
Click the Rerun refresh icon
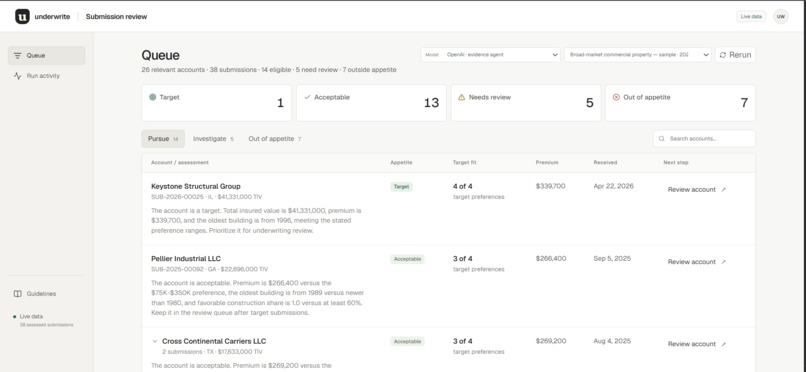(723, 55)
